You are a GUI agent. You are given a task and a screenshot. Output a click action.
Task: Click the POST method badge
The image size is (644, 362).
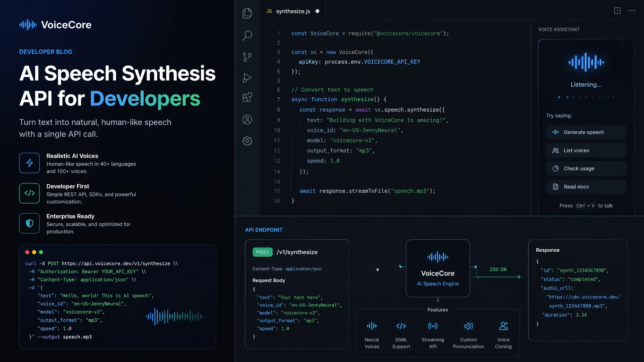pos(263,252)
